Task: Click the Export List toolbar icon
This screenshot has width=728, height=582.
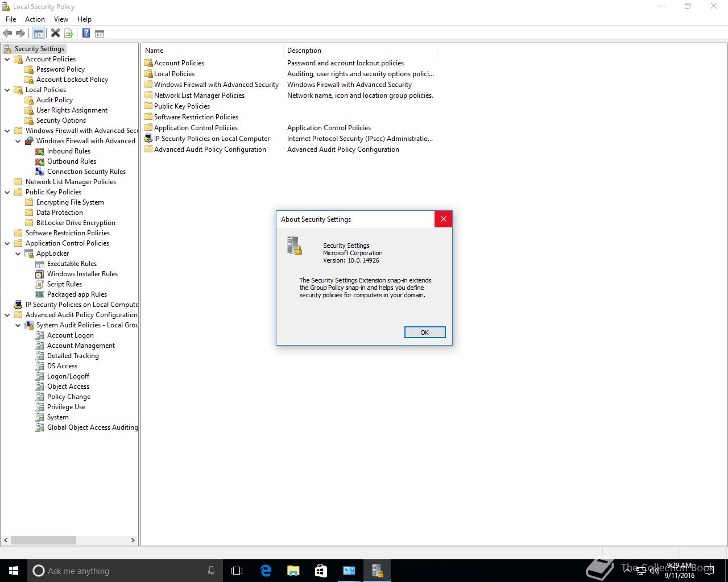Action: point(69,34)
